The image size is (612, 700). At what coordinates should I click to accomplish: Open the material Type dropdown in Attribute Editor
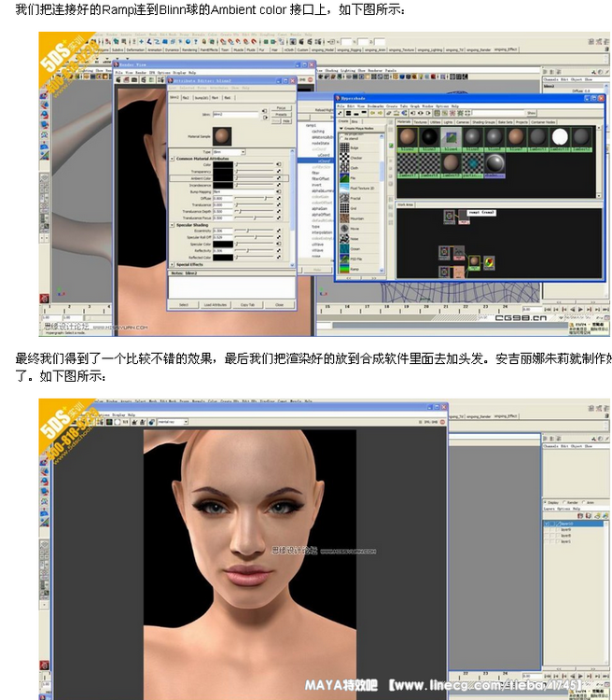(229, 152)
